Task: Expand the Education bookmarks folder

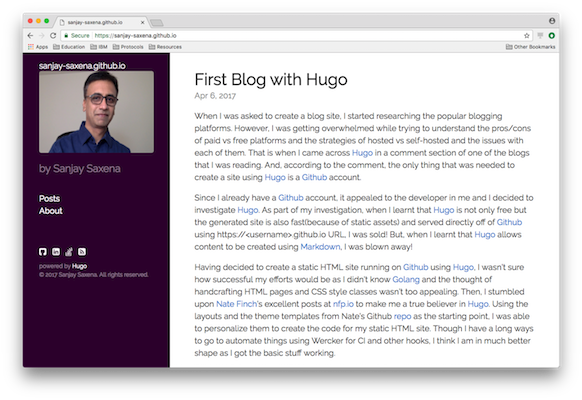Action: point(69,47)
